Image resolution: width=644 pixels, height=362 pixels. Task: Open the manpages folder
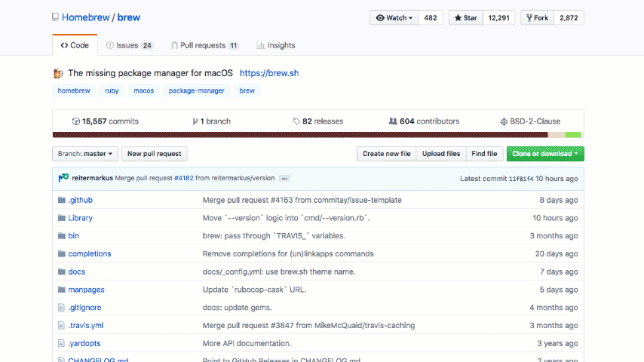point(86,290)
